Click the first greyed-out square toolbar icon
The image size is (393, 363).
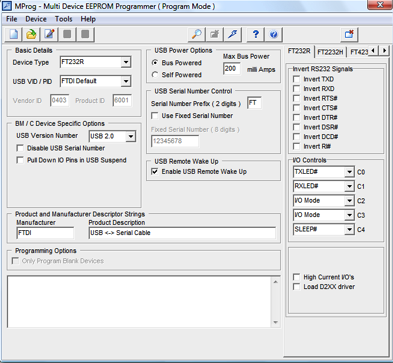pos(67,34)
